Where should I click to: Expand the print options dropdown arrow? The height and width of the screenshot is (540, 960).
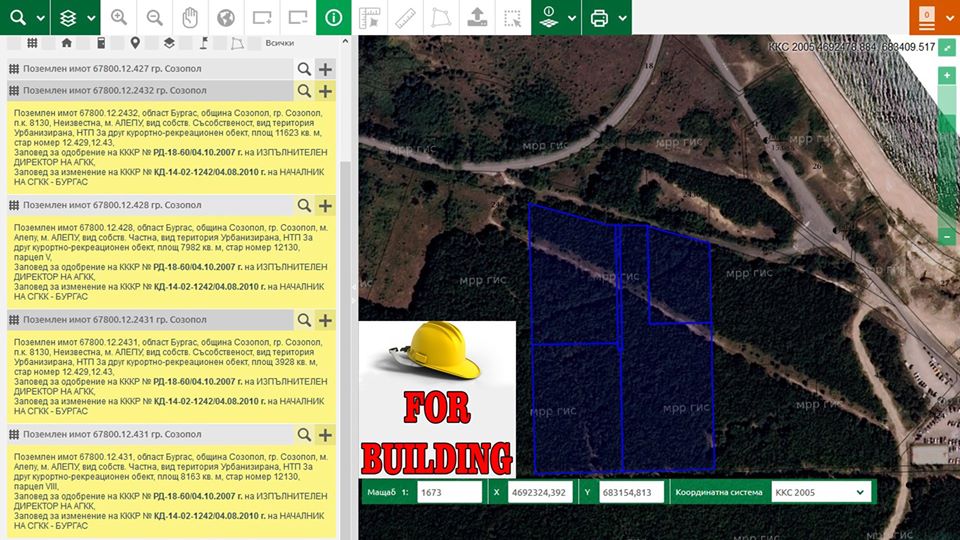[x=622, y=18]
